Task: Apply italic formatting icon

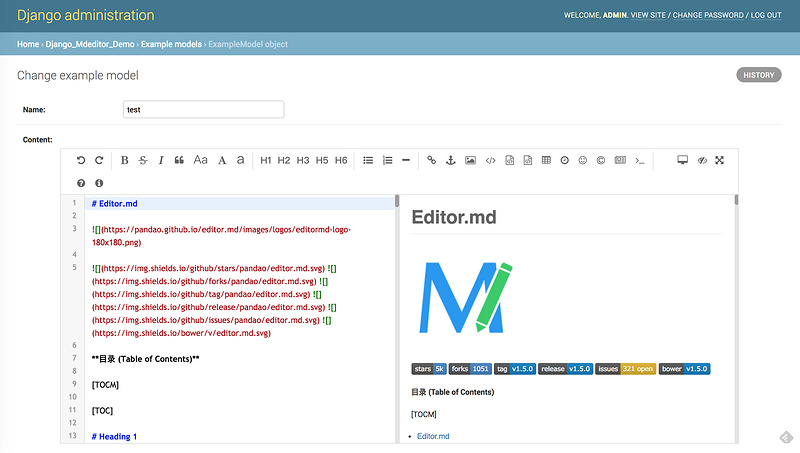Action: coord(161,160)
